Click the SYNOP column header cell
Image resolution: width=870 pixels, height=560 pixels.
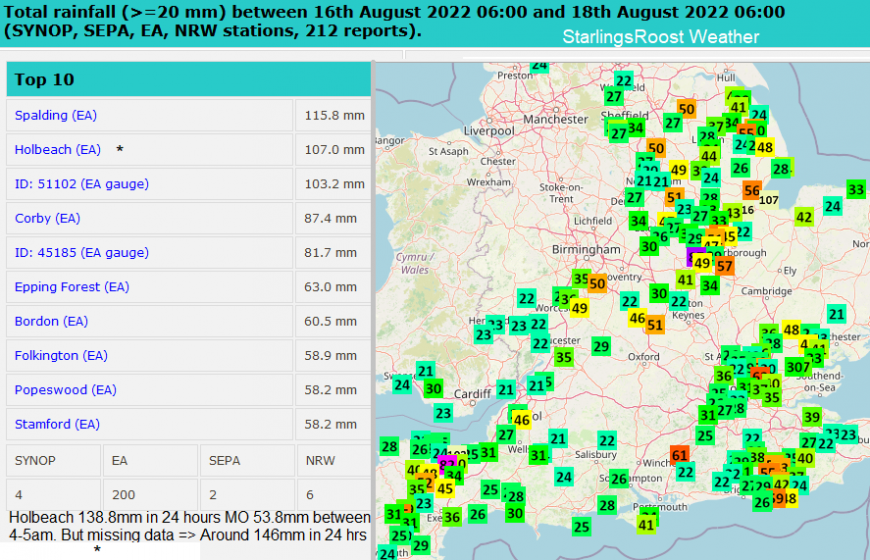pos(53,460)
